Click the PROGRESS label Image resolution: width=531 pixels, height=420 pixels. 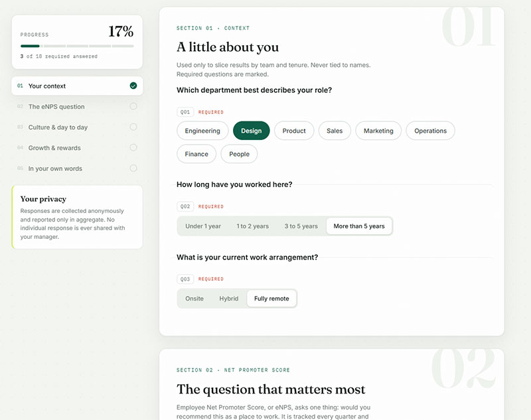point(35,35)
